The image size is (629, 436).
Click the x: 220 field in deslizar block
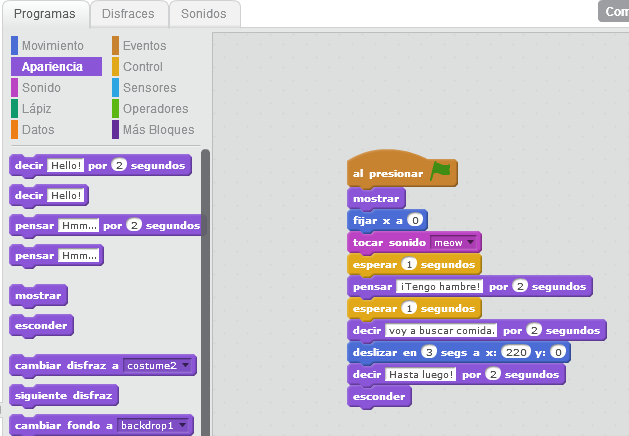pos(516,352)
